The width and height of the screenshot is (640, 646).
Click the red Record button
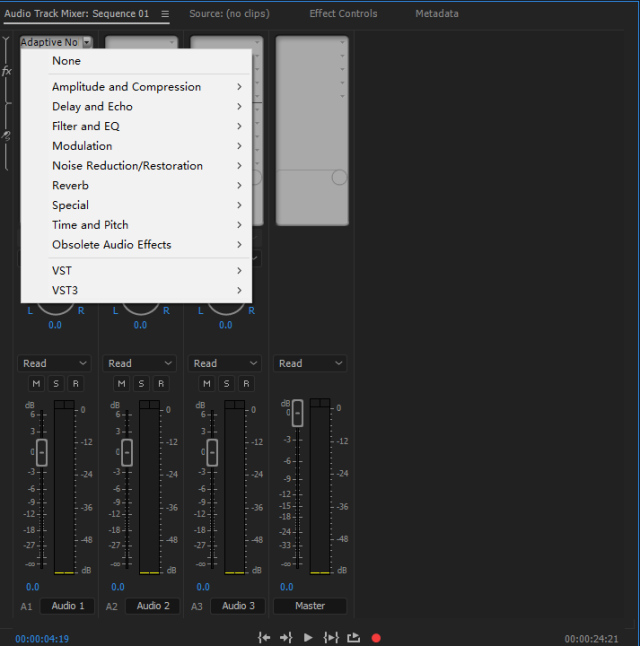[376, 638]
